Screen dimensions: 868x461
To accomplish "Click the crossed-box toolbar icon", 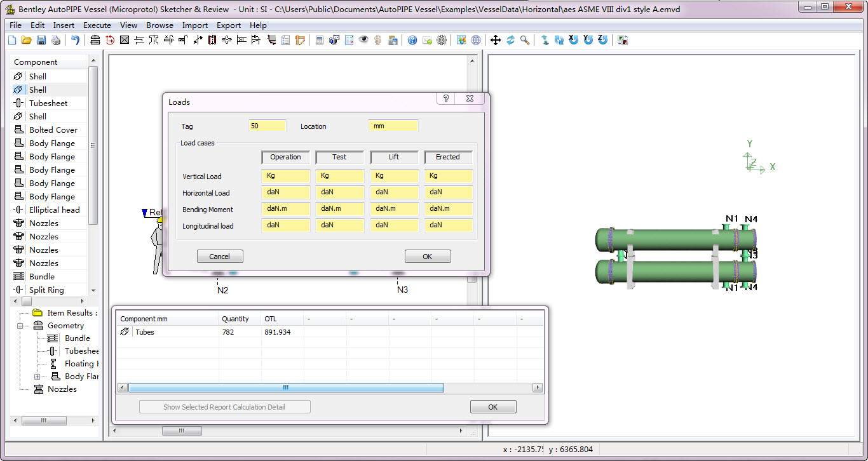I will [125, 40].
